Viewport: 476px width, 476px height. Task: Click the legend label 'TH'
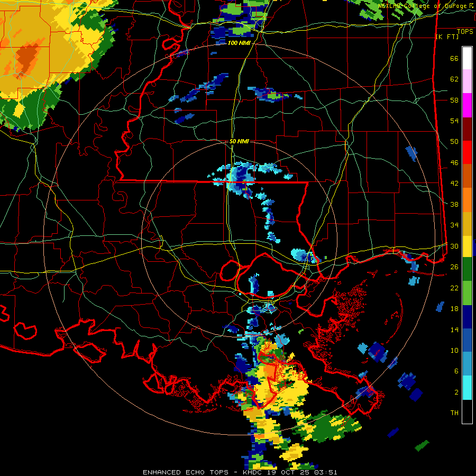coord(454,413)
